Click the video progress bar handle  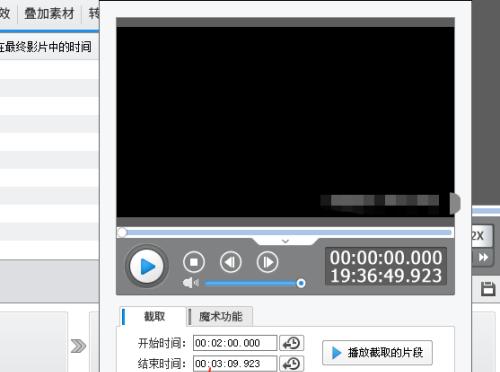tap(122, 232)
